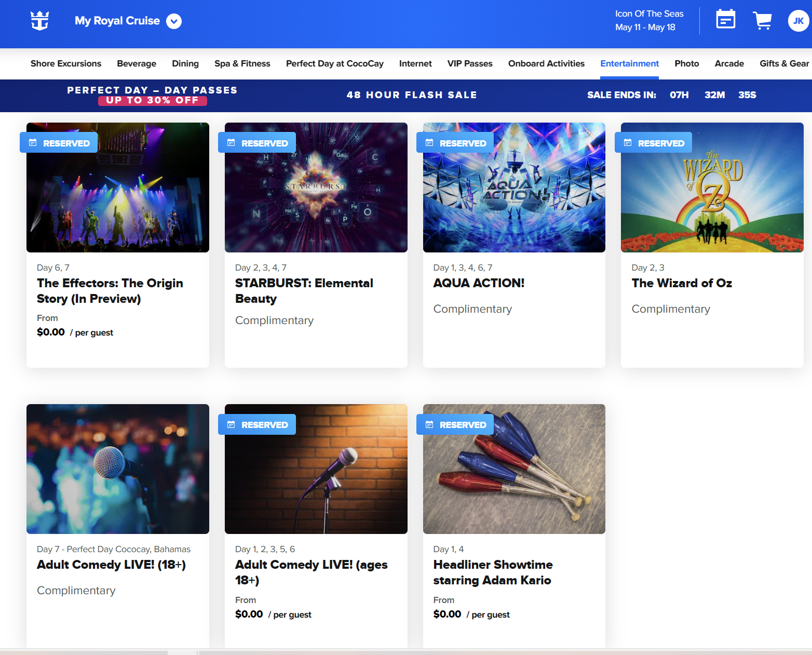Image resolution: width=812 pixels, height=655 pixels.
Task: Click the 'Day 2, 3' label
Action: [x=648, y=268]
